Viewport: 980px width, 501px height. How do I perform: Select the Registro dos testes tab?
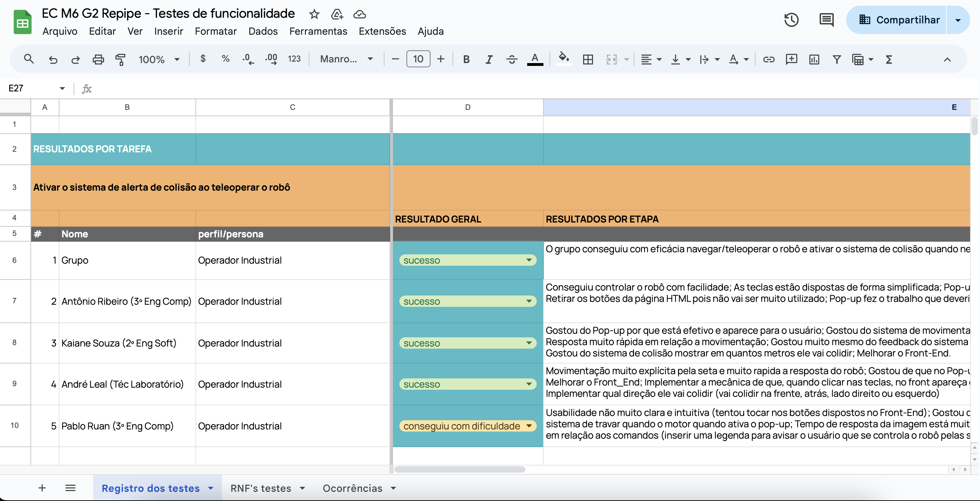[x=158, y=488]
